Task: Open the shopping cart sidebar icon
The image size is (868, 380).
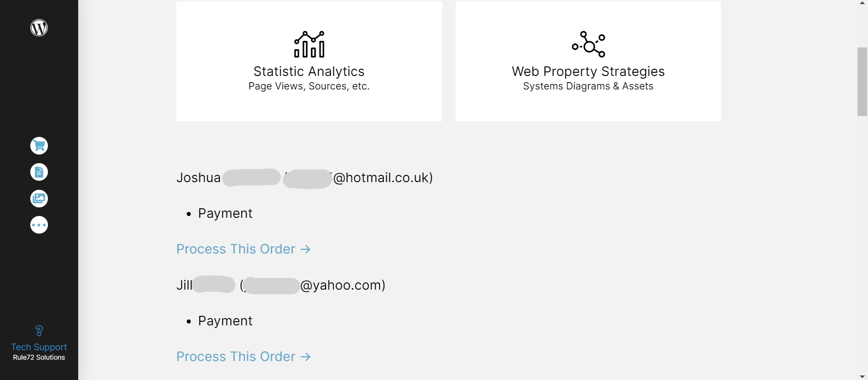Action: point(39,146)
